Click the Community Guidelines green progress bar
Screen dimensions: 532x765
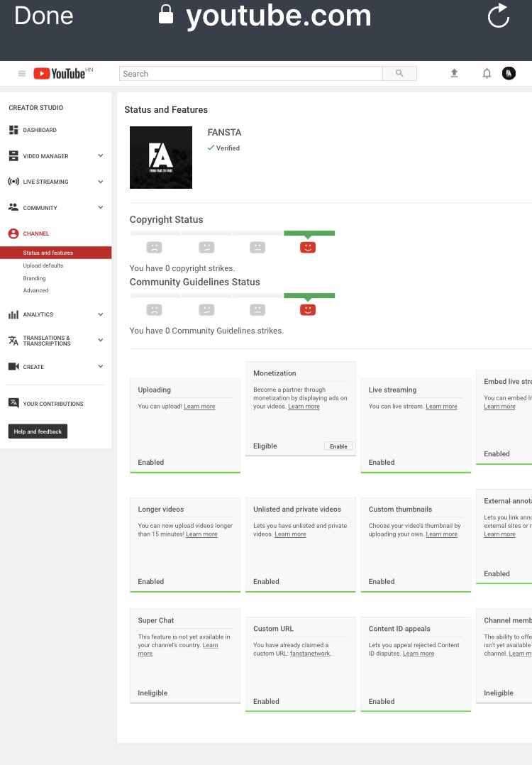(309, 296)
